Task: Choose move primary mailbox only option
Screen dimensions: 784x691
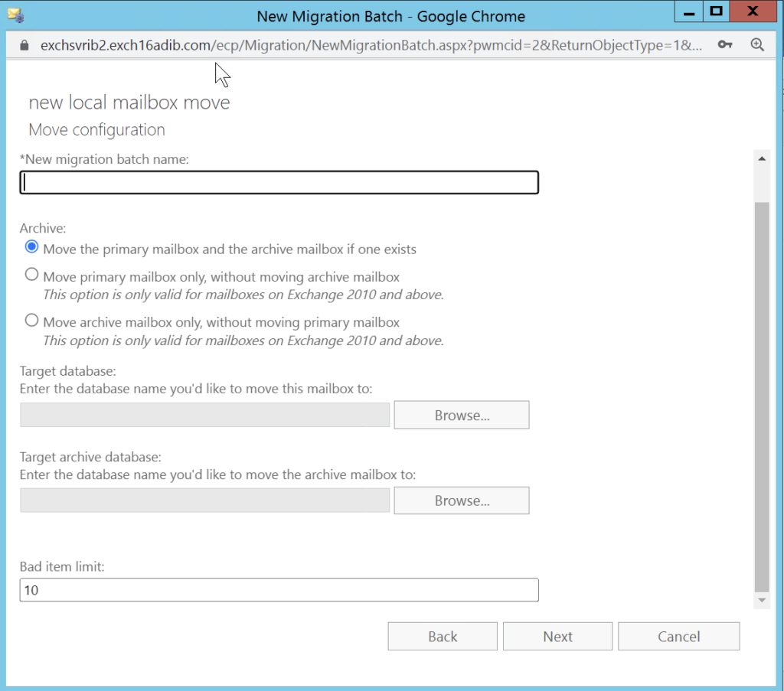Action: 31,275
